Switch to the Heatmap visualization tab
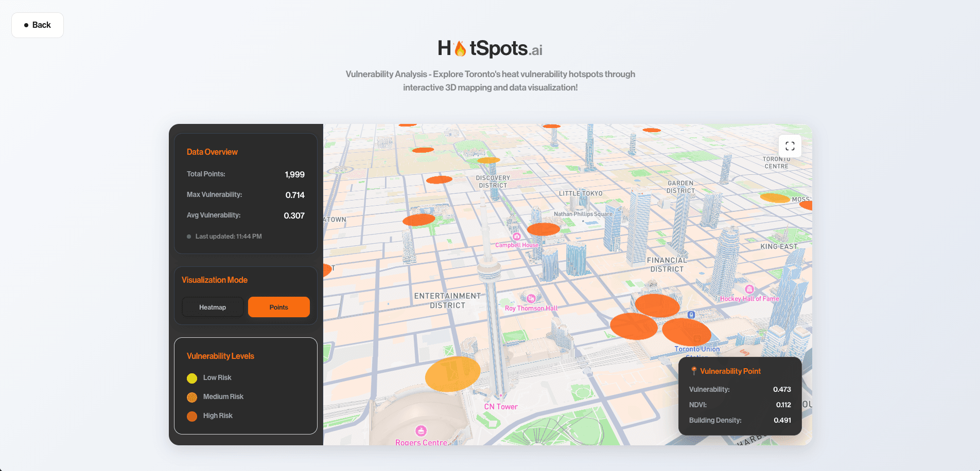The width and height of the screenshot is (980, 471). coord(212,307)
